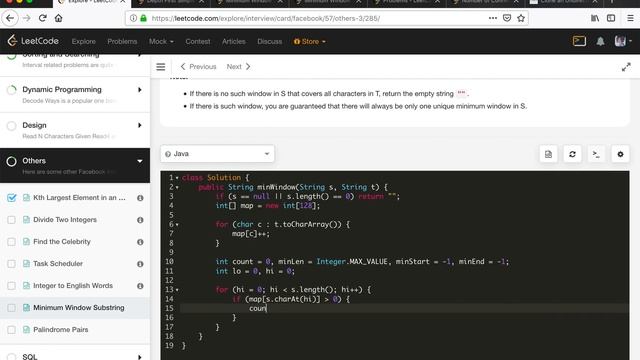This screenshot has height=360, width=640.
Task: Open the Task Scheduler problem
Action: click(x=58, y=264)
